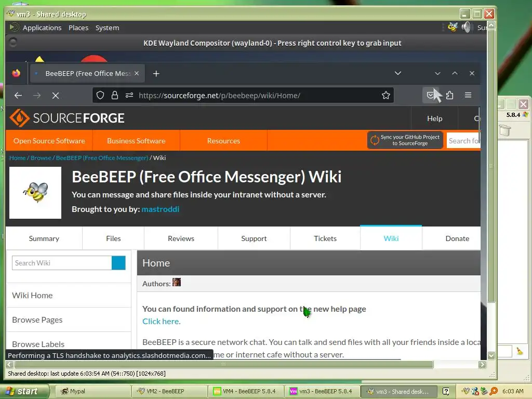This screenshot has height=399, width=532.
Task: Open the System menu in the GNOME panel
Action: point(107,28)
